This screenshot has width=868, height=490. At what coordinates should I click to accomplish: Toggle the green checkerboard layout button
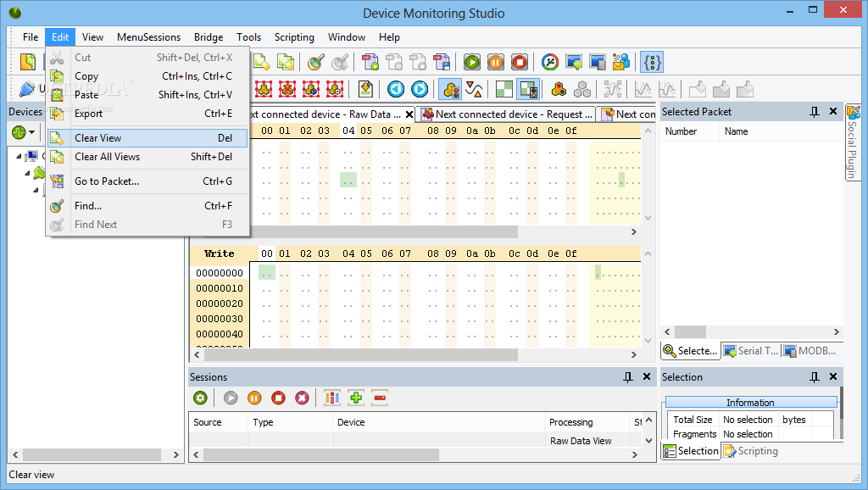coord(504,88)
